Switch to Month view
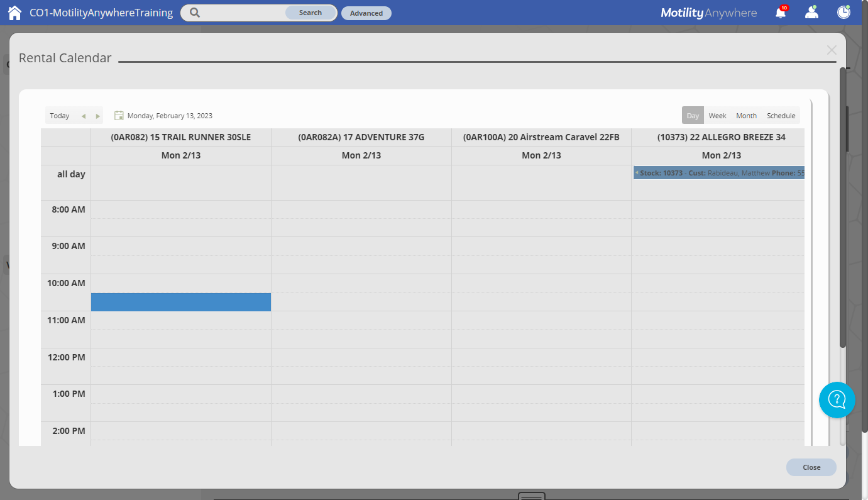 click(746, 116)
